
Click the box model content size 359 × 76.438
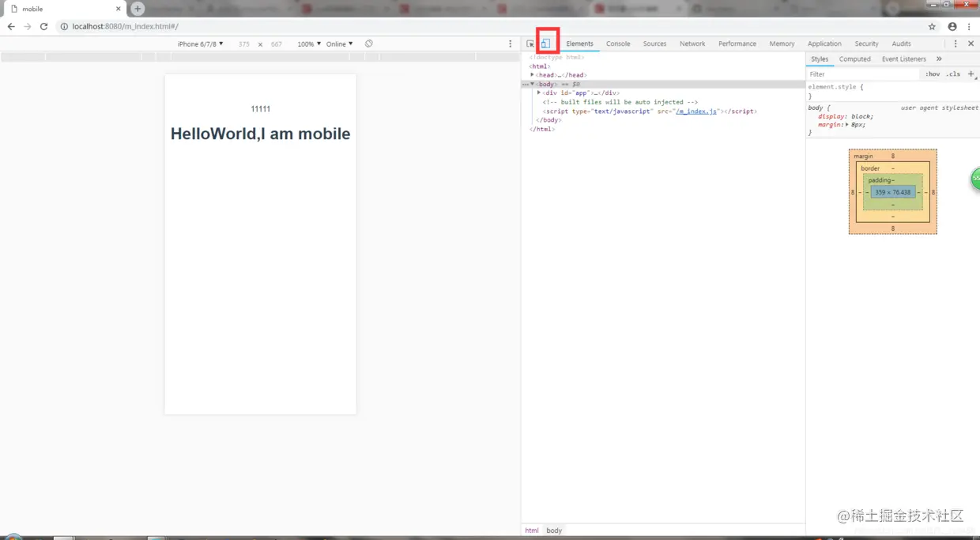click(x=893, y=192)
